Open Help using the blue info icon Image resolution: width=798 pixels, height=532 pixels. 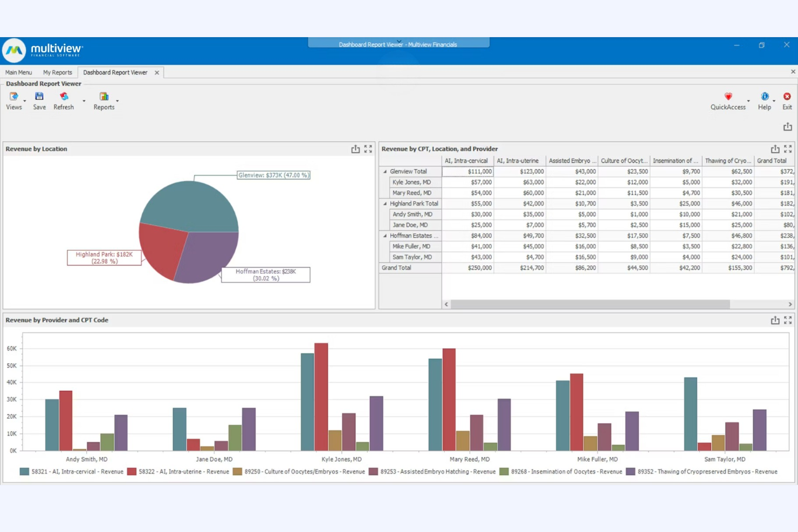coord(764,97)
